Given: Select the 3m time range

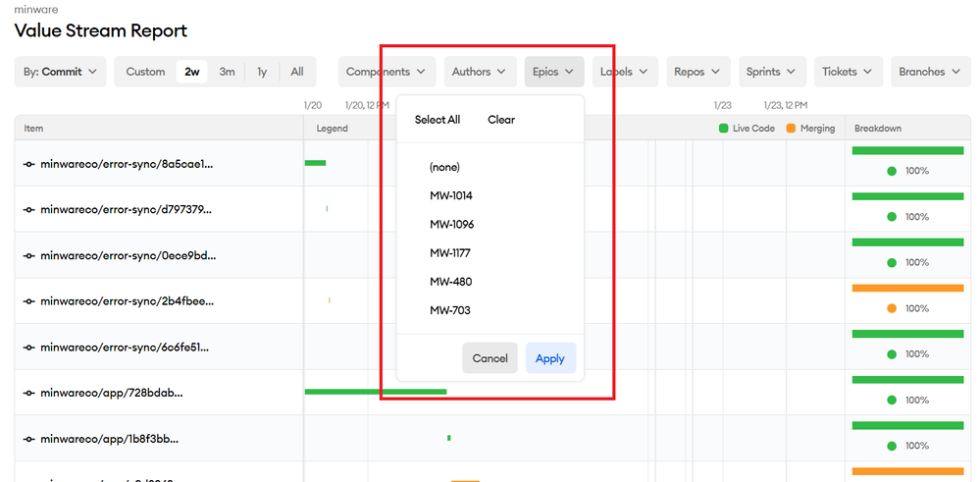Looking at the screenshot, I should 227,72.
